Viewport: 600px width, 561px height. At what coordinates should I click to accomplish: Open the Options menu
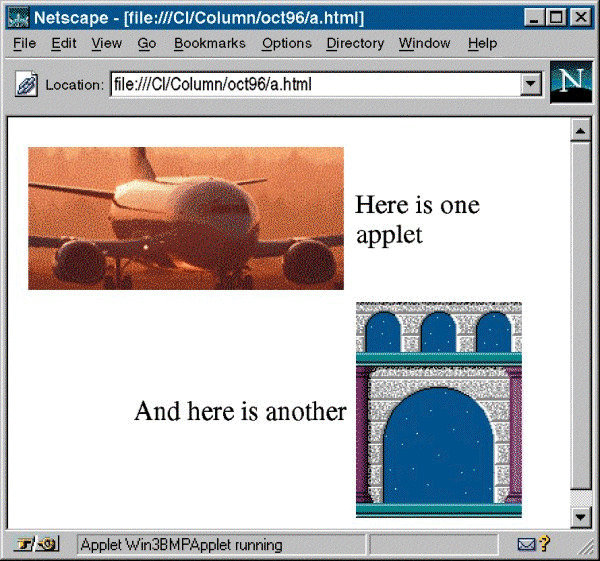click(286, 44)
